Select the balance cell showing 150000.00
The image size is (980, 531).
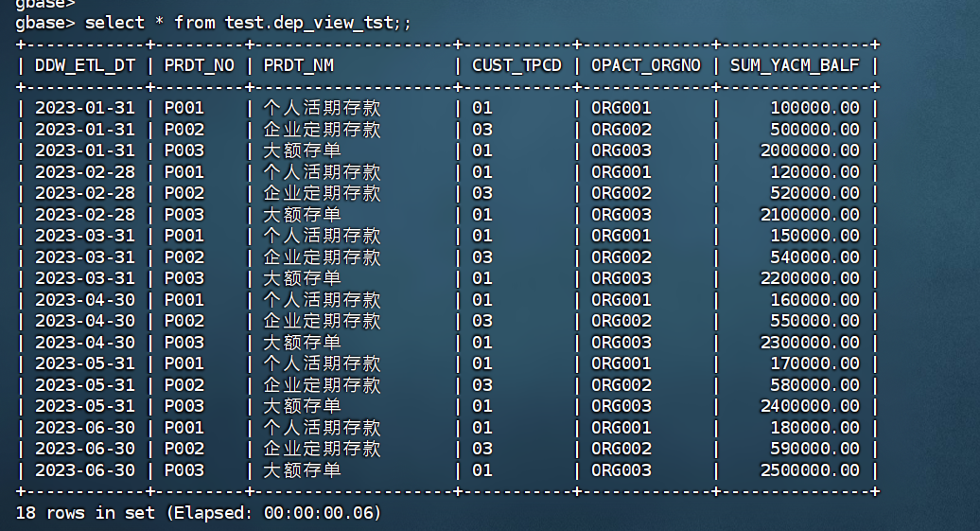coord(814,236)
